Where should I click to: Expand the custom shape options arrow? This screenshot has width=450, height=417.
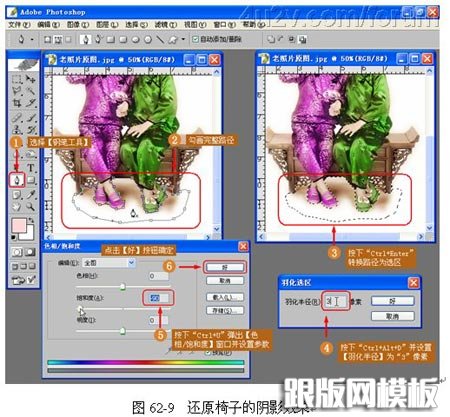(183, 39)
